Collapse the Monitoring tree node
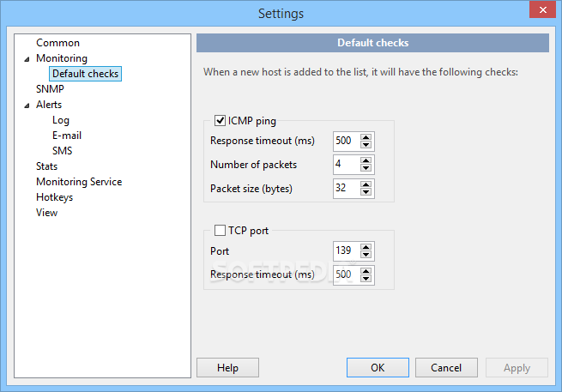The height and width of the screenshot is (392, 562). 27,59
